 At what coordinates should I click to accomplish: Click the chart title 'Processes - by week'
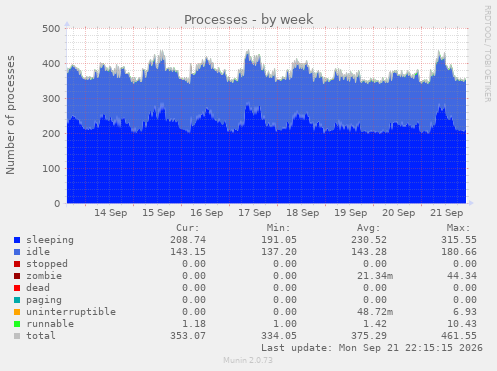click(249, 19)
